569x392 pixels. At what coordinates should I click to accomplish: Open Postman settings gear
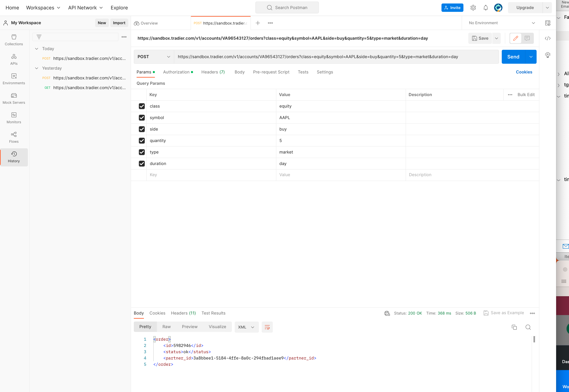coord(473,8)
